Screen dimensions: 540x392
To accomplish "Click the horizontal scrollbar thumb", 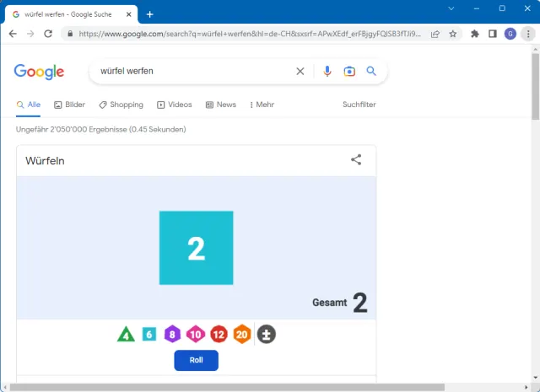I will tap(227, 387).
